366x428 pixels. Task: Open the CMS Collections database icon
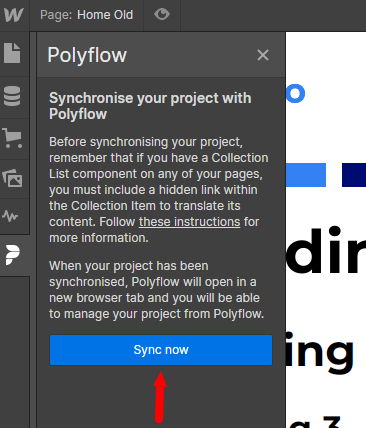coord(12,96)
